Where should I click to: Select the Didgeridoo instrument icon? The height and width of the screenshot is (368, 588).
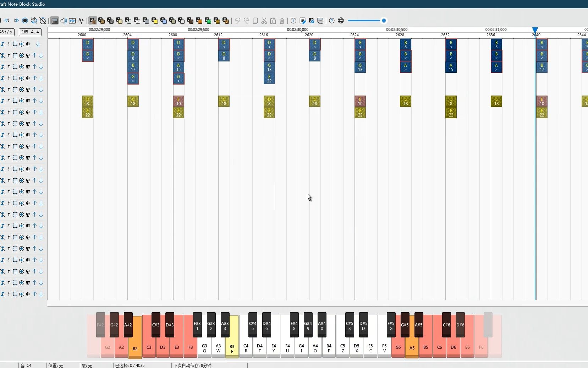[199, 21]
